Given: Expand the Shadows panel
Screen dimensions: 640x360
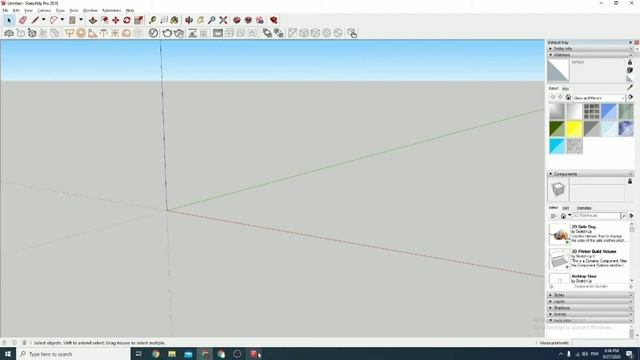Looking at the screenshot, I should (590, 308).
